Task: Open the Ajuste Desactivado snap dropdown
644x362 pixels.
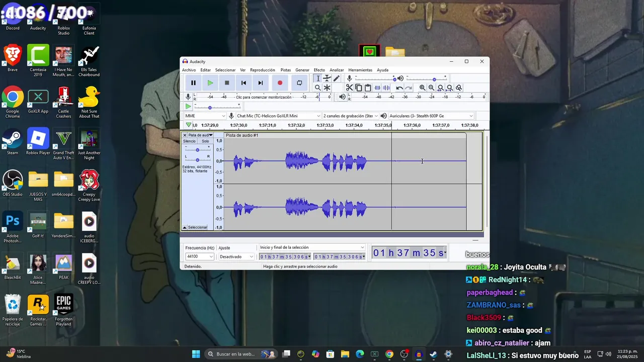Action: (237, 256)
